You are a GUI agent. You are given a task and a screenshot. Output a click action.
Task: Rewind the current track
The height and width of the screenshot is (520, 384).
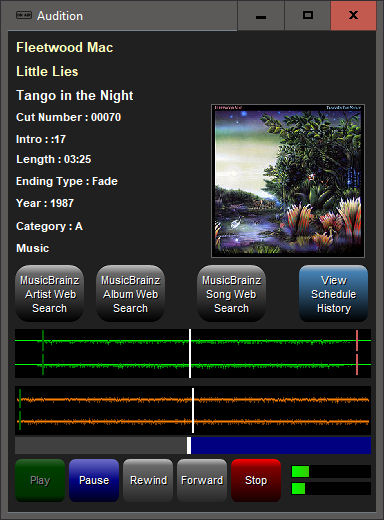(148, 480)
